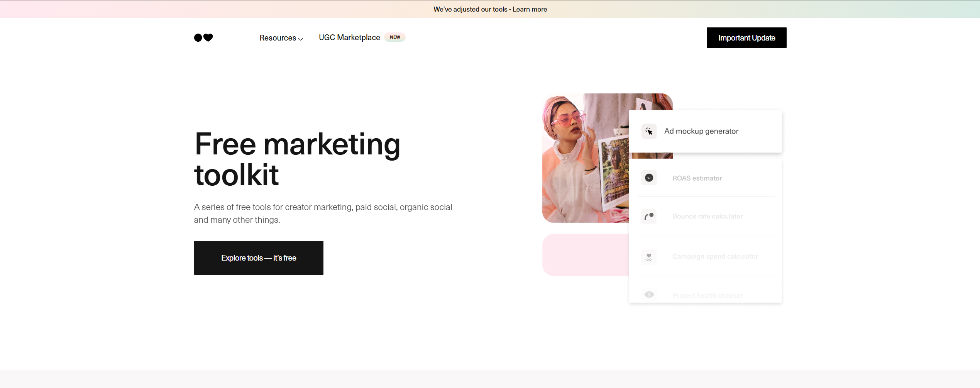Expand the Resources dropdown chevron
This screenshot has height=388, width=980.
301,39
